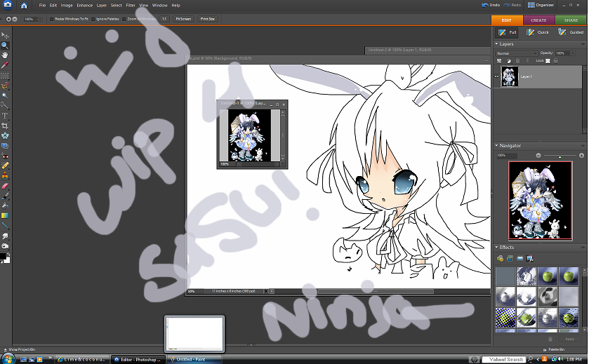Switch to Full edit mode
The height and width of the screenshot is (364, 589).
click(x=507, y=32)
